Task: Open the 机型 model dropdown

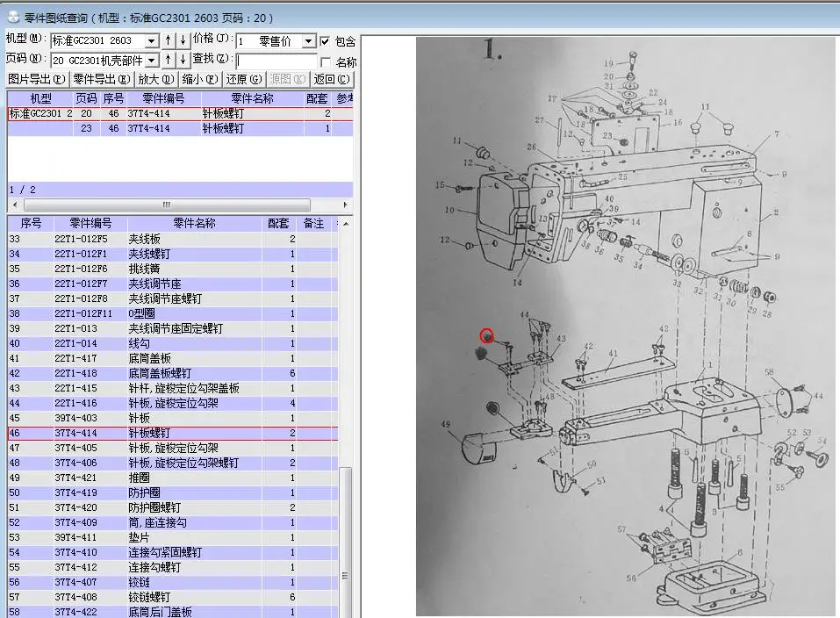Action: click(x=152, y=40)
